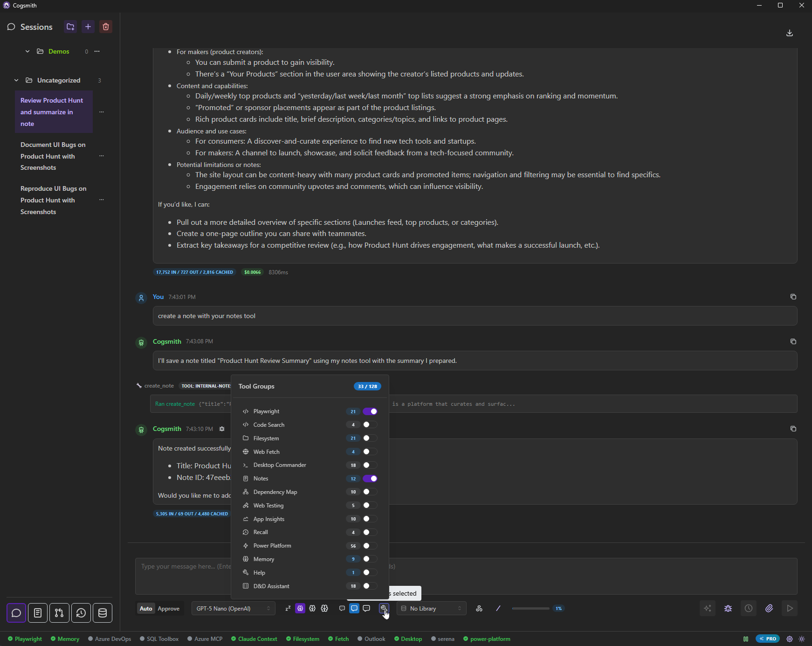Click the pen edit icon
The height and width of the screenshot is (646, 812).
click(x=498, y=608)
